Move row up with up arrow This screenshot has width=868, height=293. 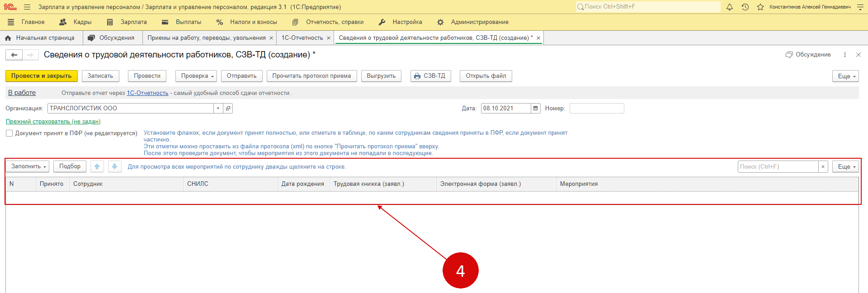point(97,166)
